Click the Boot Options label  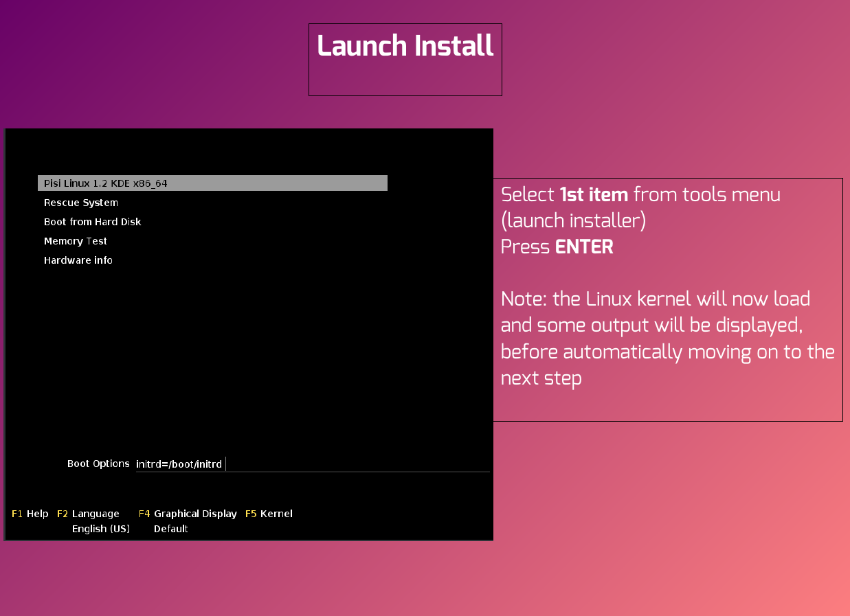[x=98, y=464]
